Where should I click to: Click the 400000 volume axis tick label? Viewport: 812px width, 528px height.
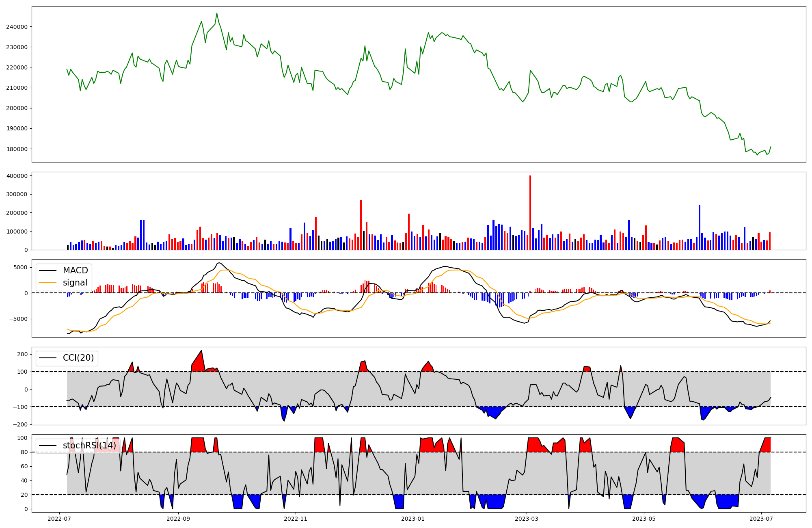pos(17,176)
